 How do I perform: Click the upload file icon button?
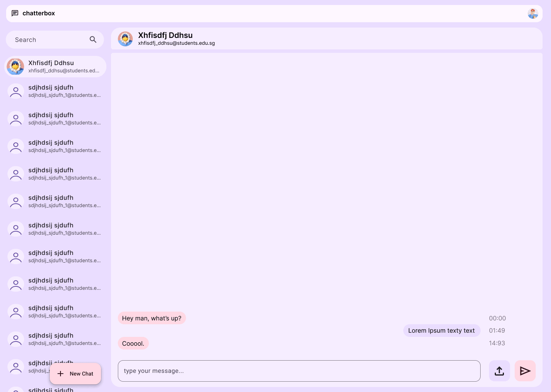[x=499, y=371]
